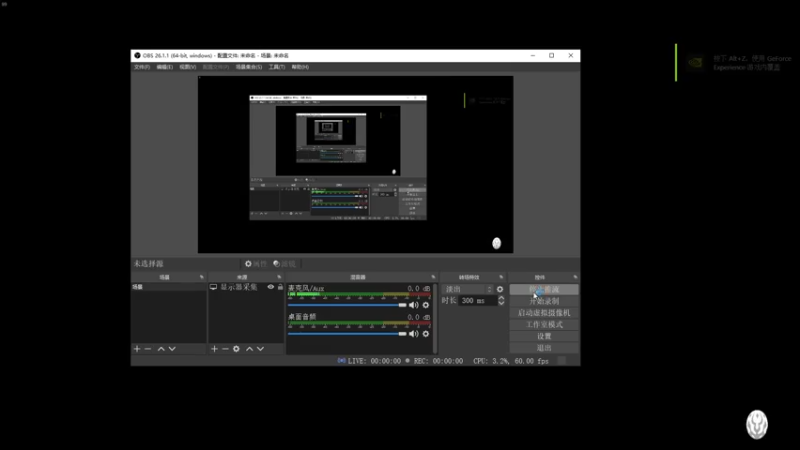The width and height of the screenshot is (800, 450).
Task: Toggle 工作室模式 studio mode
Action: [544, 324]
